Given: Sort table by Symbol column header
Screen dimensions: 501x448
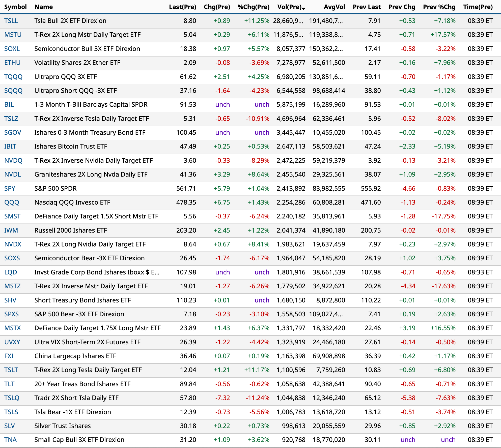Looking at the screenshot, I should point(15,7).
